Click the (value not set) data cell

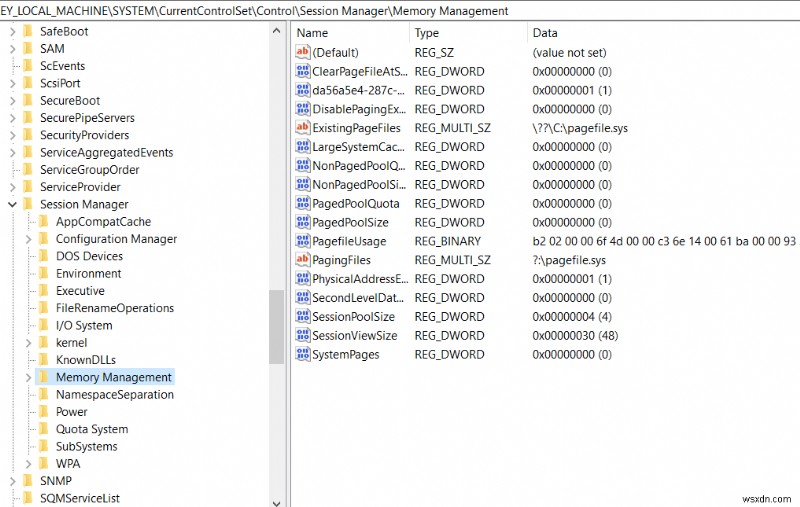pos(569,53)
